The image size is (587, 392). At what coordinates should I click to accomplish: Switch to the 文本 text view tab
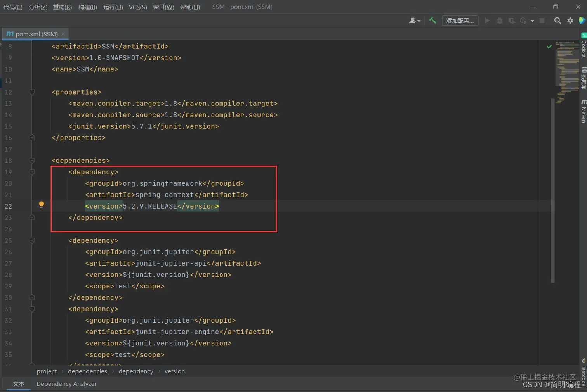[19, 384]
